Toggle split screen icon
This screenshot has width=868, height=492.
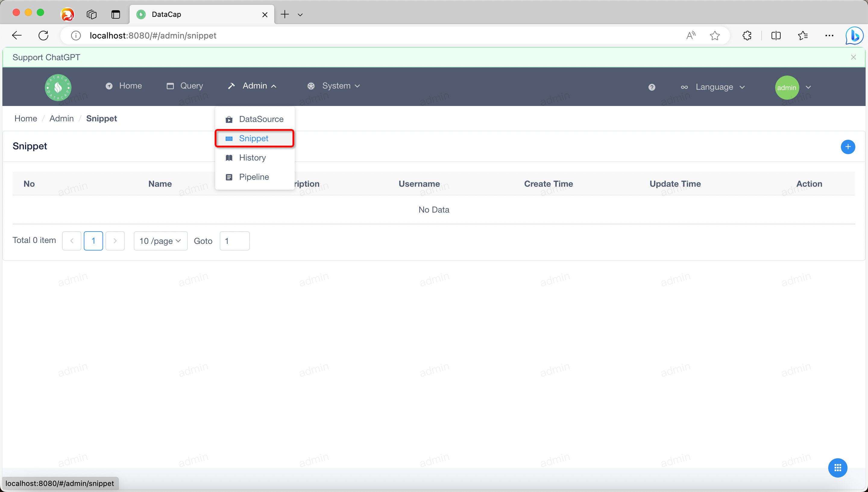(776, 36)
